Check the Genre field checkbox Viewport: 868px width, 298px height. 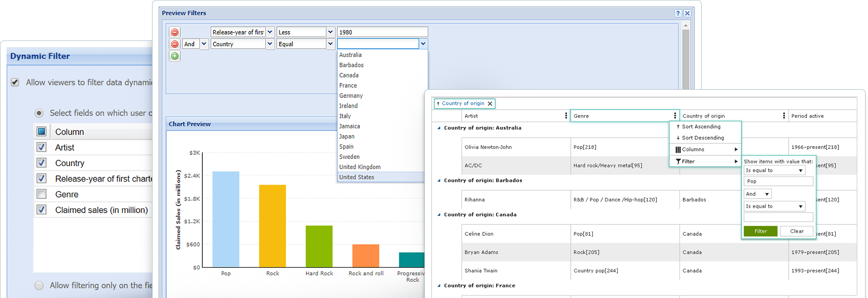click(41, 194)
